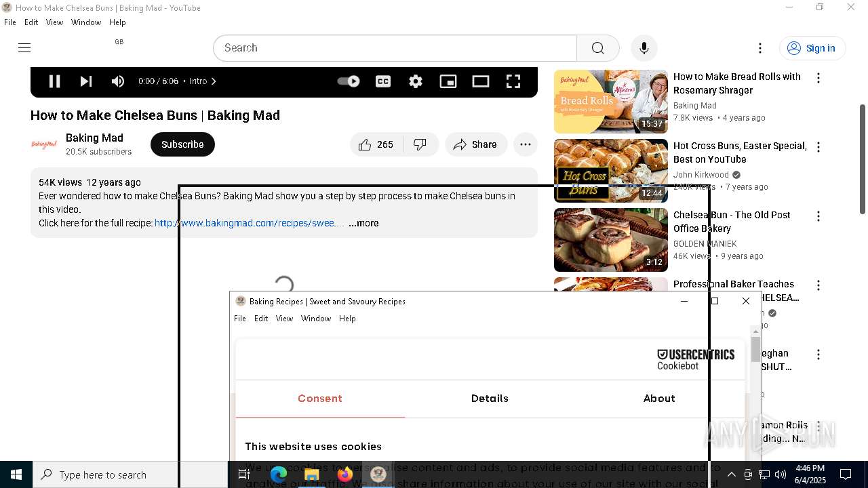Like the video with thumbs up
Image resolution: width=868 pixels, height=488 pixels.
pos(376,144)
